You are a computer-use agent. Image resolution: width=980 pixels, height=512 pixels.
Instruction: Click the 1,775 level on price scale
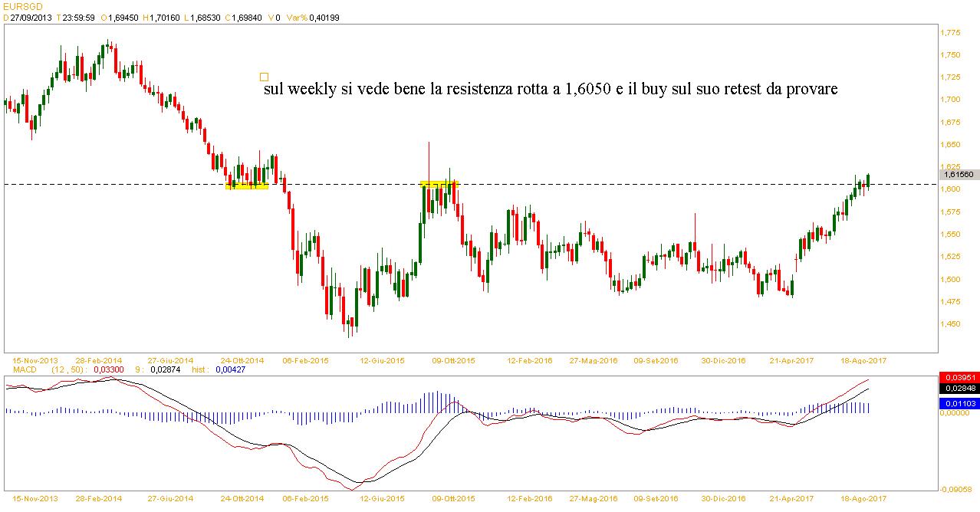(x=951, y=33)
